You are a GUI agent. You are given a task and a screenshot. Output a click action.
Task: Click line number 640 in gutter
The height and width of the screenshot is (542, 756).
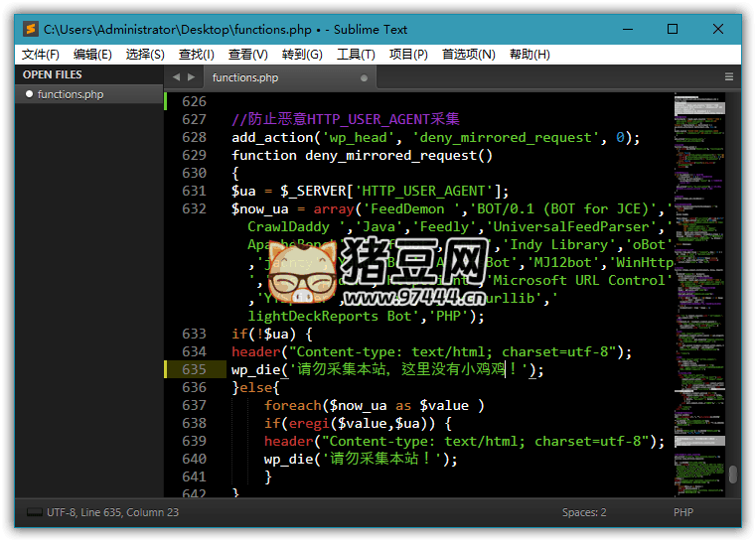coord(195,459)
